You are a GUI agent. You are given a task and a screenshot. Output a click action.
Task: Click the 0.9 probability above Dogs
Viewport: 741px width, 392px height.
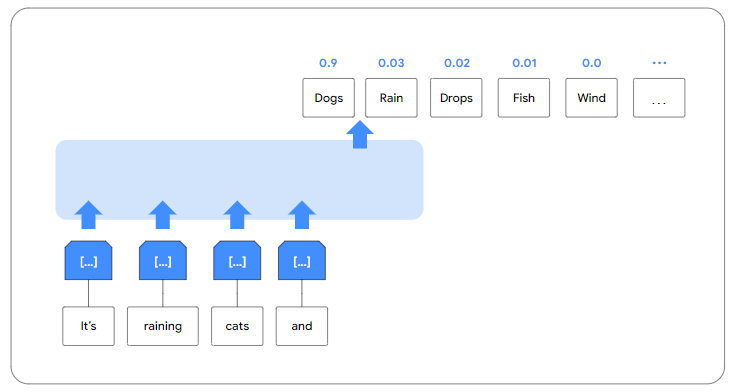coord(328,63)
